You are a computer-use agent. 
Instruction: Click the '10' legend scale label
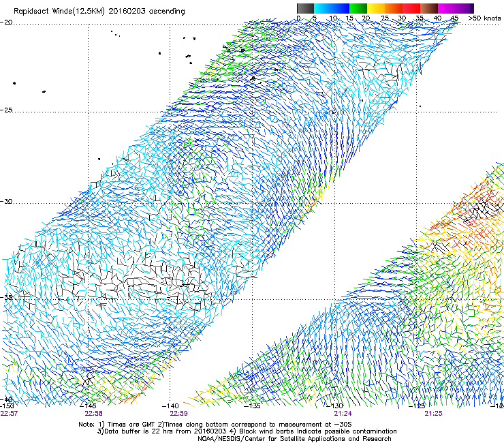(x=333, y=18)
